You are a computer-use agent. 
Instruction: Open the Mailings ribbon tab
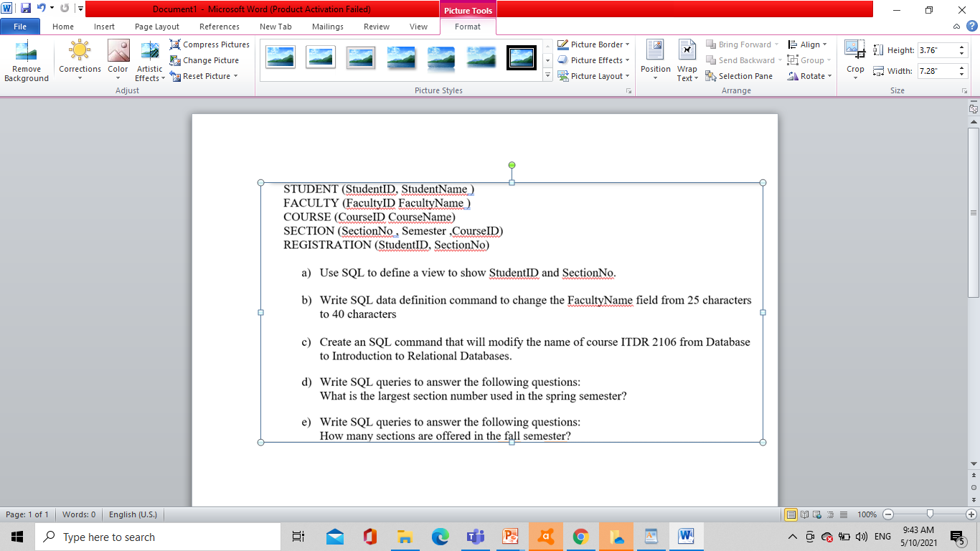[x=327, y=27]
